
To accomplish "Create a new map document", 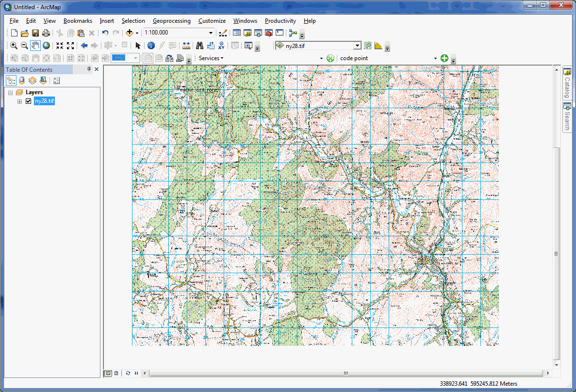I will tap(14, 33).
